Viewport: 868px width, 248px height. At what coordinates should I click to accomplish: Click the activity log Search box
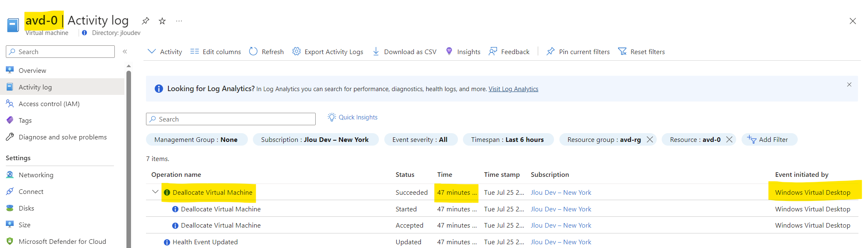231,119
